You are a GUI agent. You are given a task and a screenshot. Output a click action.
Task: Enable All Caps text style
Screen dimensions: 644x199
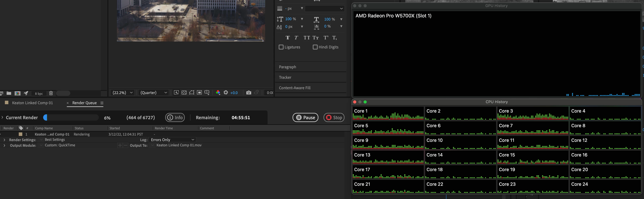point(307,38)
